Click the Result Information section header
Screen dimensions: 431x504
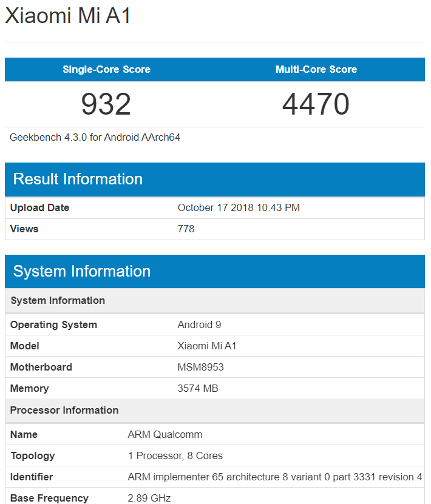(215, 180)
